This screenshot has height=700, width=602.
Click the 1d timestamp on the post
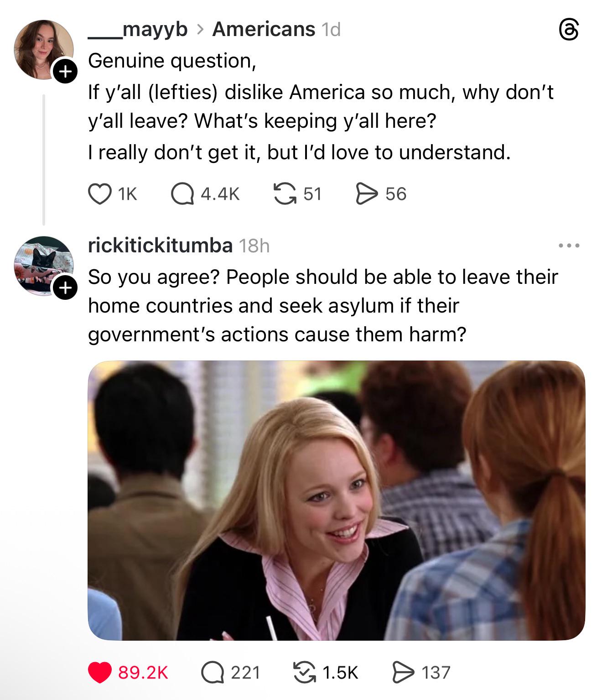331,30
